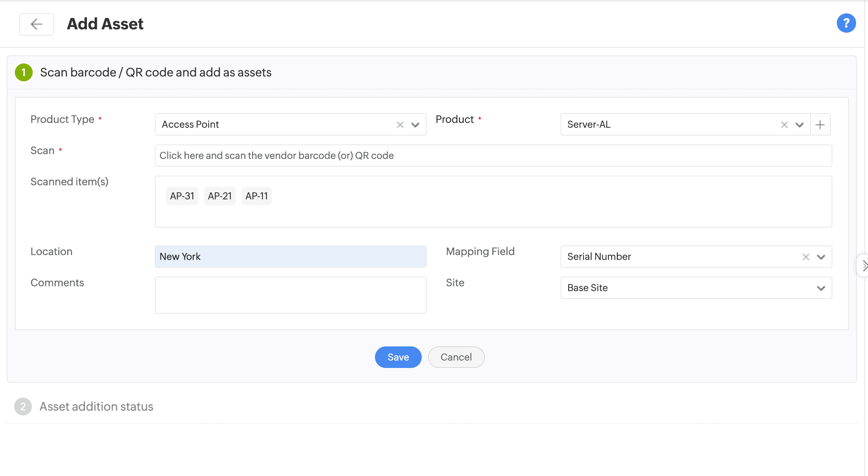This screenshot has height=476, width=868.
Task: Click the back arrow button
Action: tap(36, 25)
